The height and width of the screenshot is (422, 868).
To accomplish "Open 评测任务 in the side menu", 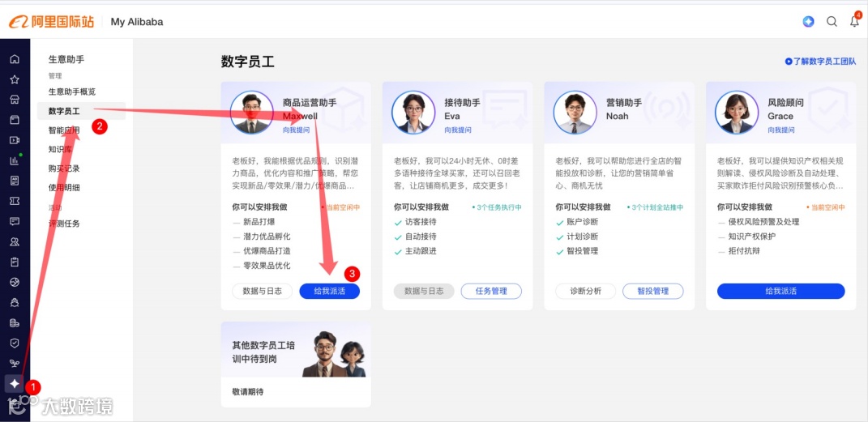I will pyautogui.click(x=64, y=224).
